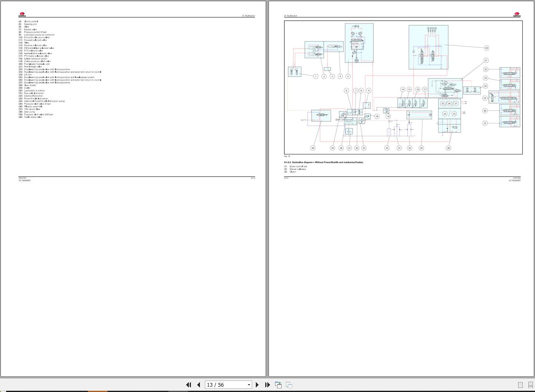Jump to the first page

pyautogui.click(x=188, y=385)
